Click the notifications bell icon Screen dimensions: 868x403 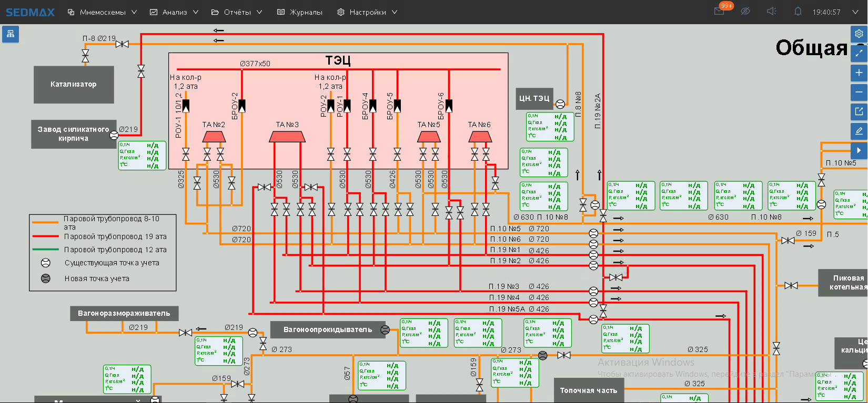click(x=798, y=12)
